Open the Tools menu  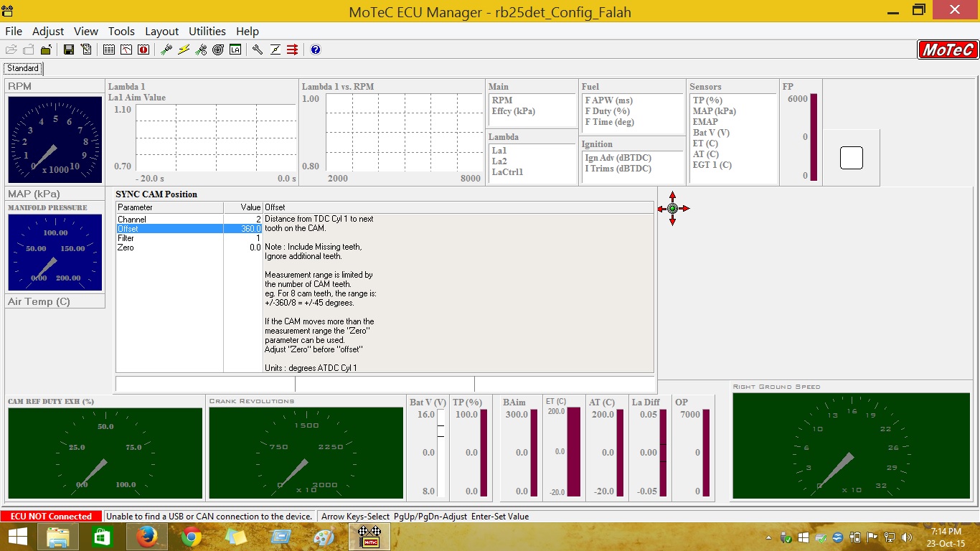tap(121, 31)
